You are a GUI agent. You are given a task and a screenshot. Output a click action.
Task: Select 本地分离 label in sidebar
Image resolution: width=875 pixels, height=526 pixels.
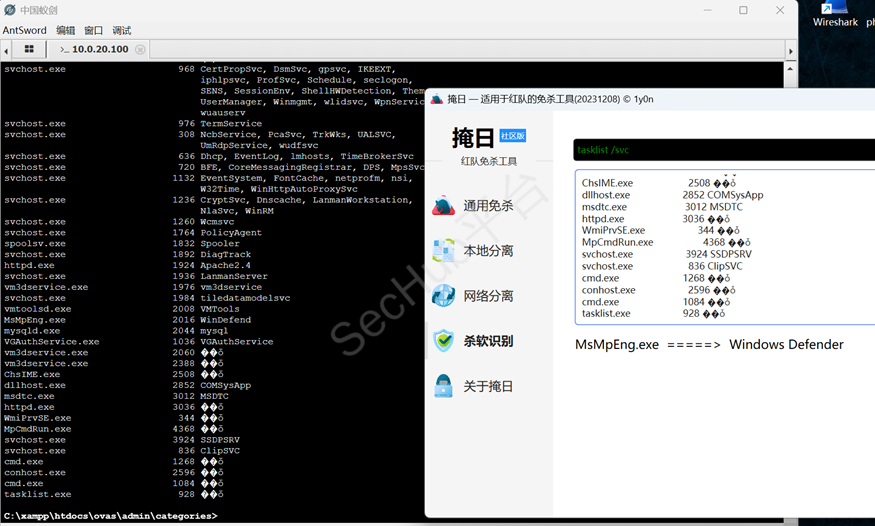[488, 251]
